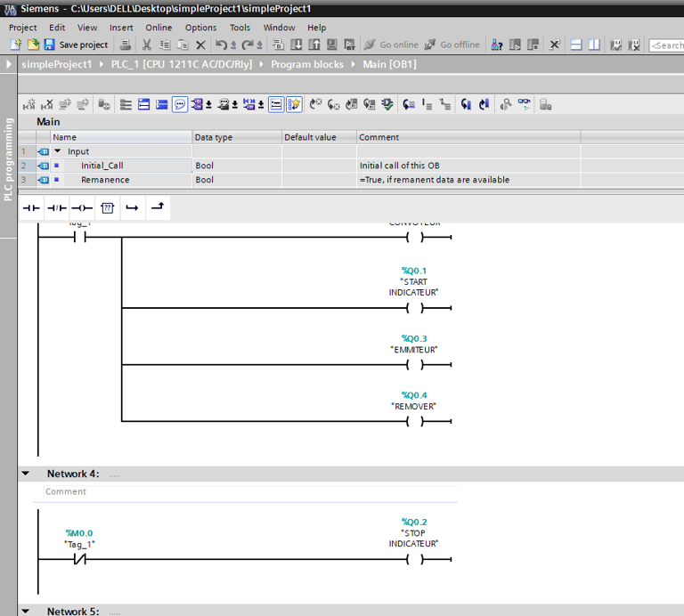684x616 pixels.
Task: Insert an output coil instruction
Action: point(82,208)
